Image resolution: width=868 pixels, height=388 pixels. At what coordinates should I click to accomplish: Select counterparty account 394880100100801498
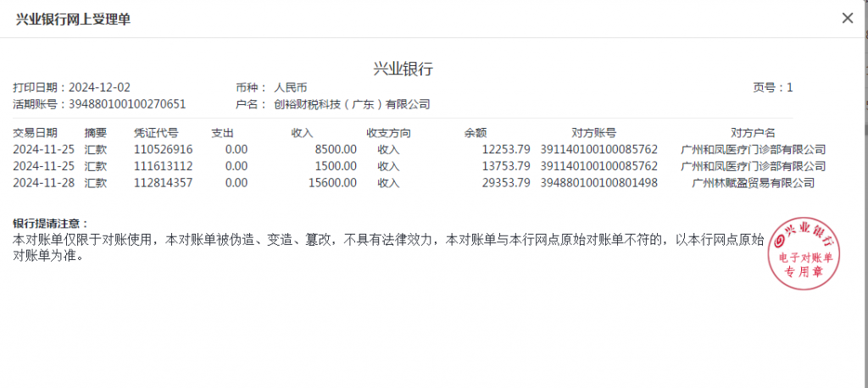599,183
